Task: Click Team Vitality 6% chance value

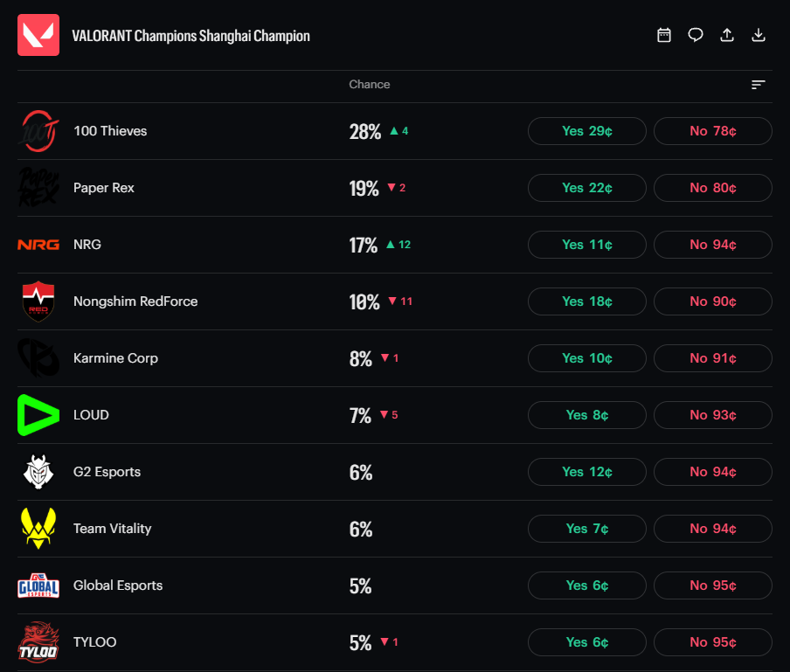Action: (361, 529)
